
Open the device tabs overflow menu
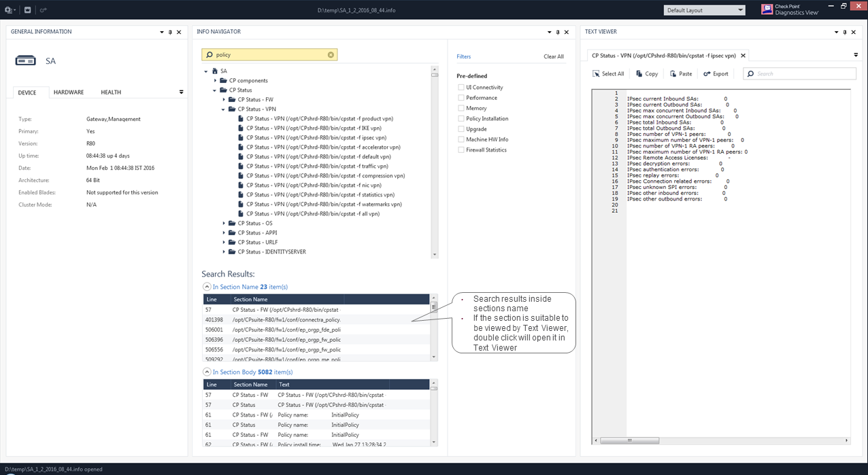pos(182,92)
